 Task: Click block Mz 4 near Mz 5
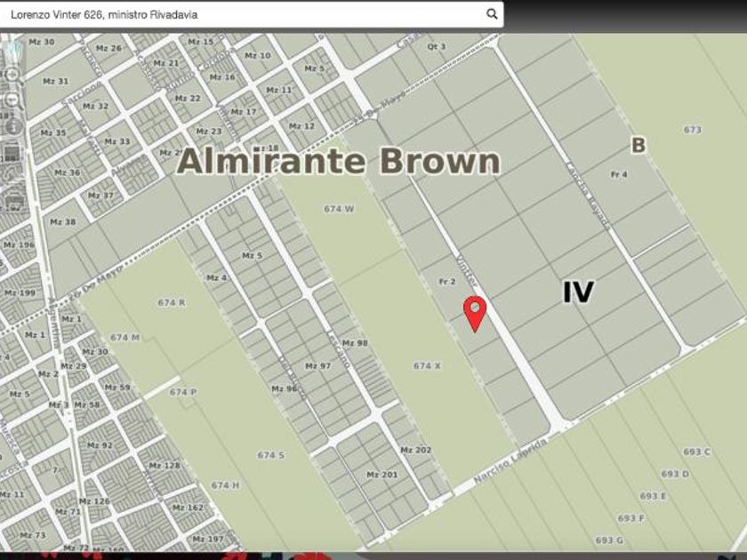(x=217, y=277)
